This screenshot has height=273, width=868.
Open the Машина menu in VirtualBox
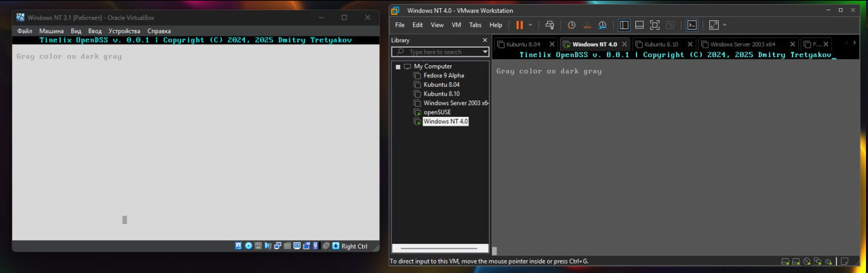coord(52,31)
